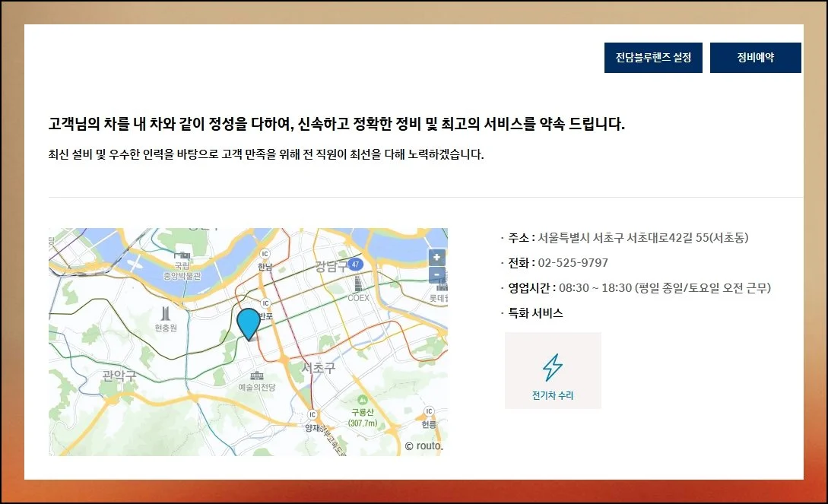Click the 양재 IC marker on map
The height and width of the screenshot is (504, 828).
click(312, 414)
